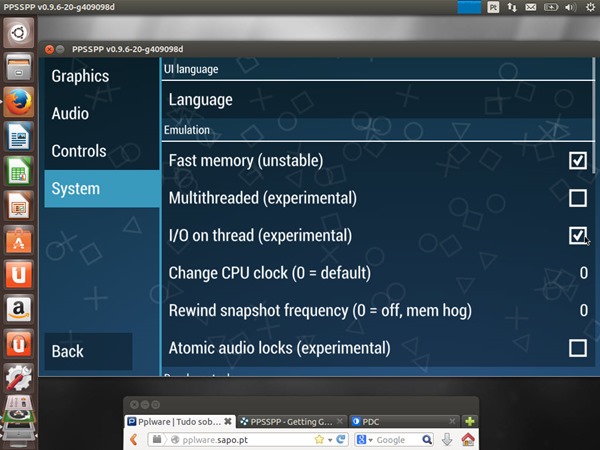Screen dimensions: 600x450
Task: Open the Firefox downloads arrow
Action: pyautogui.click(x=447, y=440)
